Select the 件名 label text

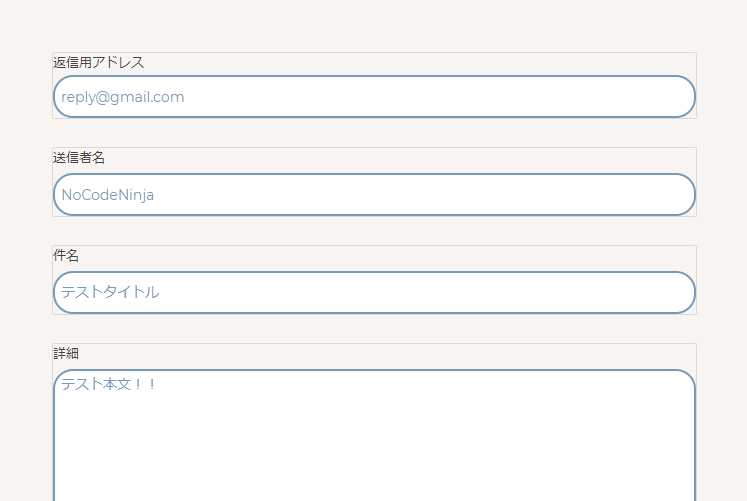[66, 256]
